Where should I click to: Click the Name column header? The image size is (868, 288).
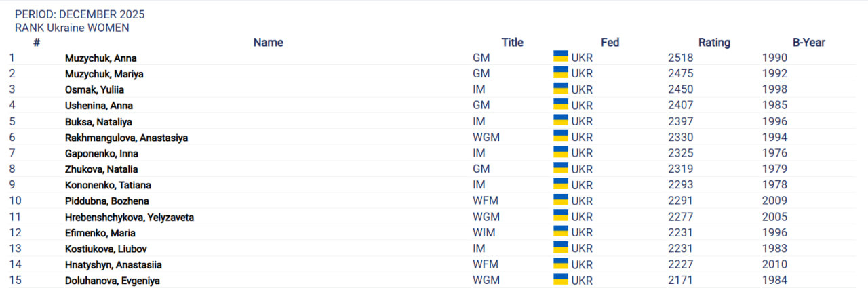(x=268, y=43)
